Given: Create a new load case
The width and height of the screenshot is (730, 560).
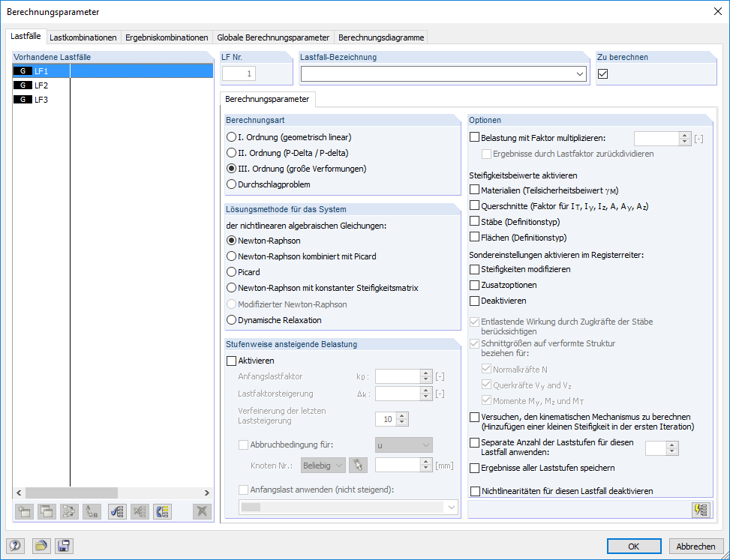Looking at the screenshot, I should click(23, 513).
